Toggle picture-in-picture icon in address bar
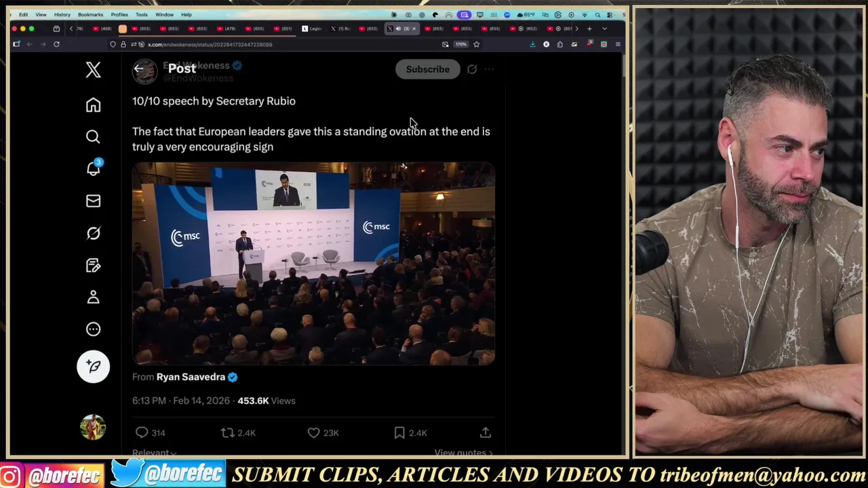 445,44
